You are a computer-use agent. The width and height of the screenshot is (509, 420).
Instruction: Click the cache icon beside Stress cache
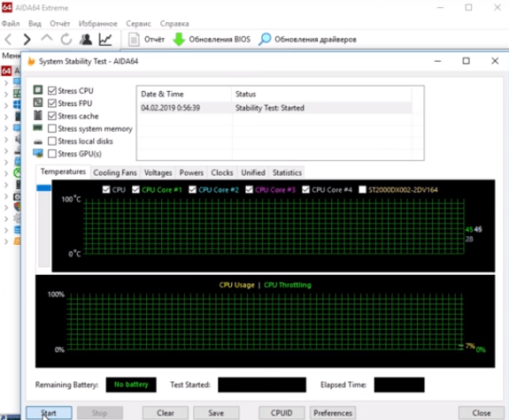tap(38, 115)
